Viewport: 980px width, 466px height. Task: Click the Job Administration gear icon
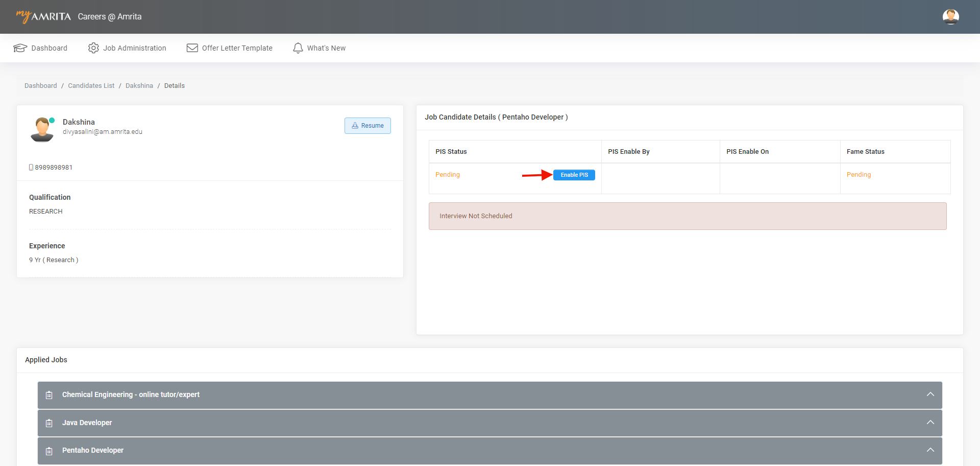click(93, 48)
